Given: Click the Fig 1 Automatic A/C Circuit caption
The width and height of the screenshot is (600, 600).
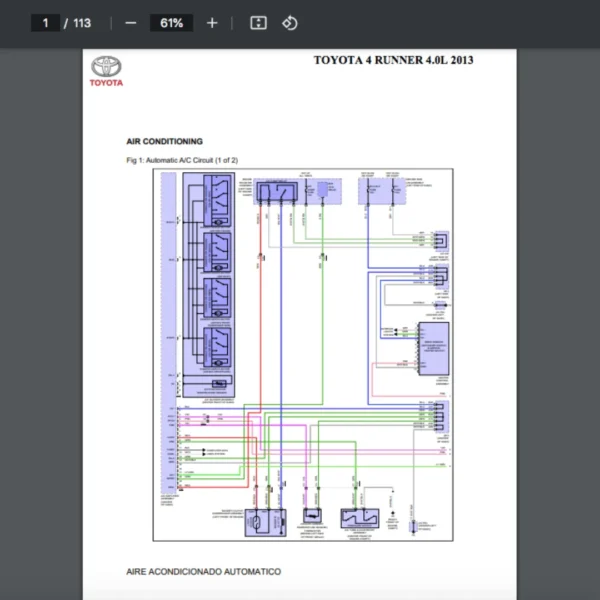Looking at the screenshot, I should click(x=181, y=160).
